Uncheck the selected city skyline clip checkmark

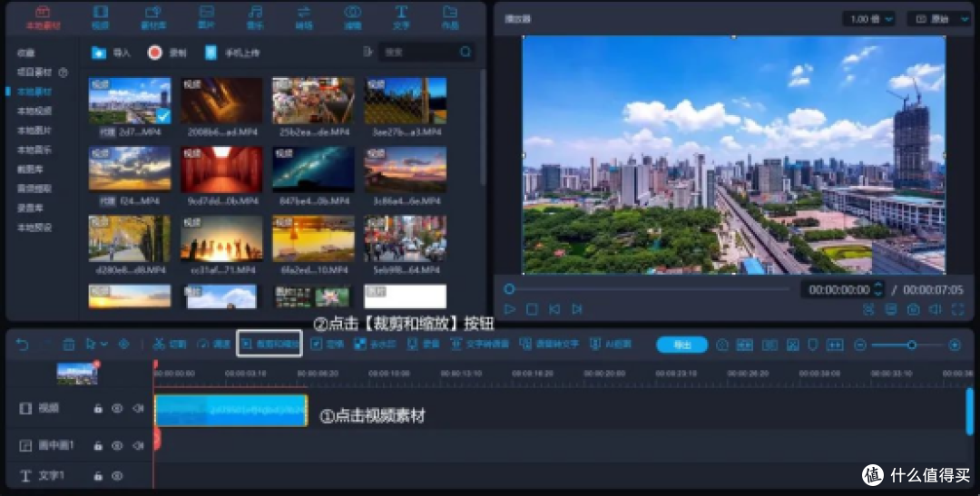coord(163,115)
